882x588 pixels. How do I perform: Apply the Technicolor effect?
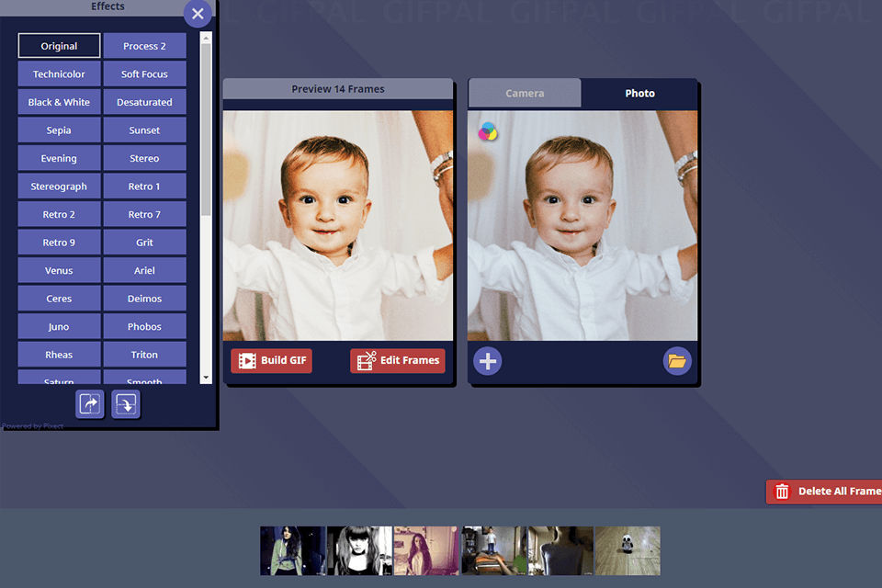(x=59, y=73)
